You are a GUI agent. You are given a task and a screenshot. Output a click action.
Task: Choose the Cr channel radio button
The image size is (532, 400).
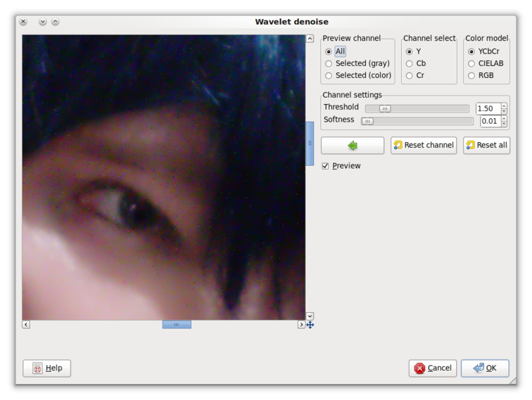pyautogui.click(x=409, y=75)
